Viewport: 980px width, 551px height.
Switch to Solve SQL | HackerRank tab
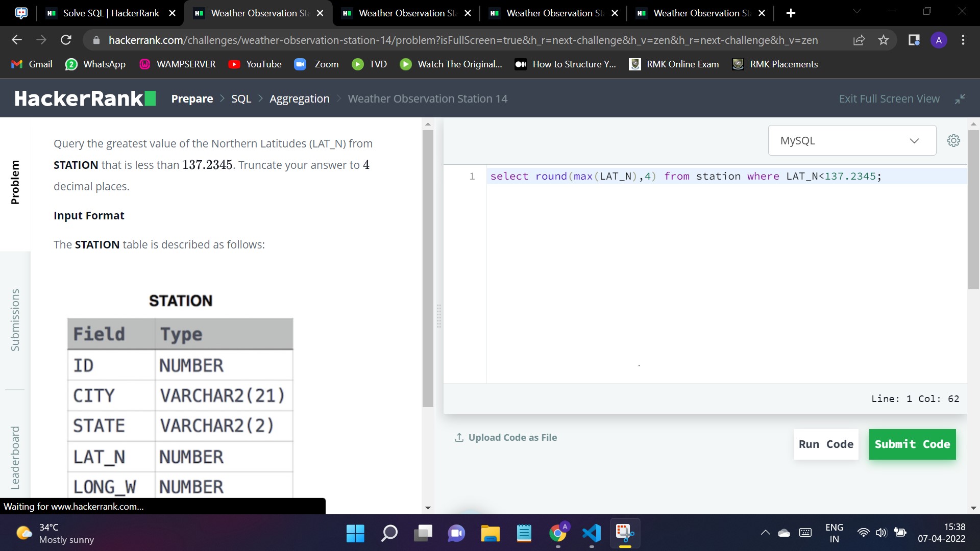click(x=111, y=13)
